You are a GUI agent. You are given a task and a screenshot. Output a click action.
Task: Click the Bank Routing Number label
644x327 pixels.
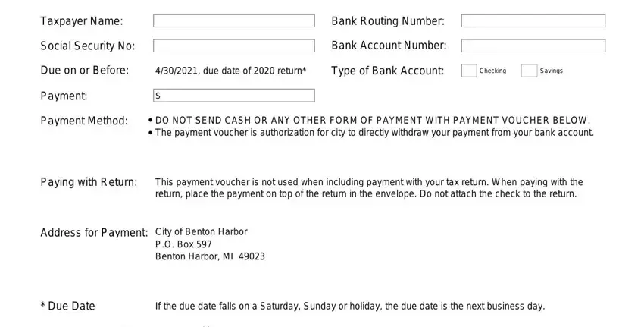(x=388, y=21)
